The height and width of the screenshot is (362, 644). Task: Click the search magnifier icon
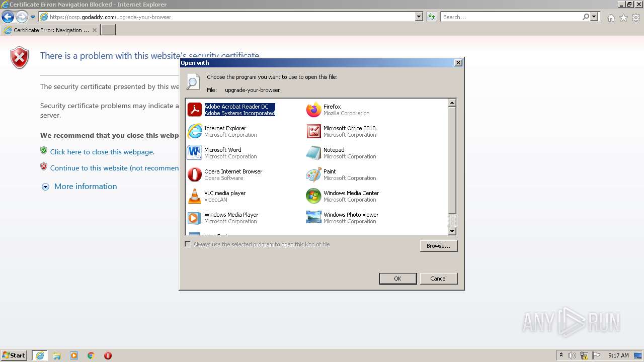586,17
